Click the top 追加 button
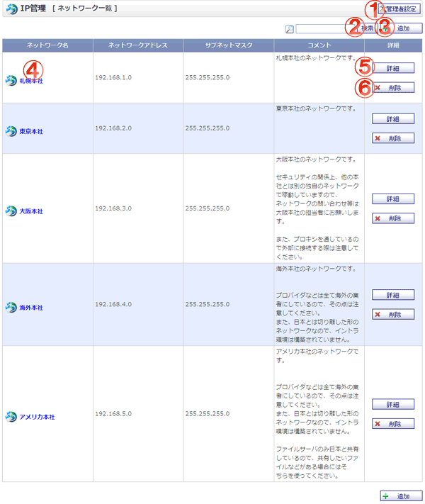This screenshot has height=504, width=425. point(400,28)
